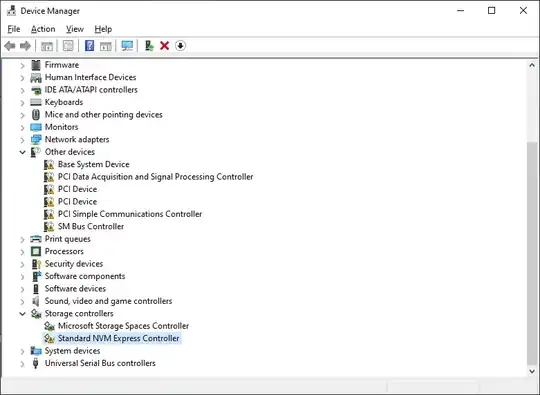Click the Help question-mark toolbar icon
540x395 pixels.
[x=89, y=45]
